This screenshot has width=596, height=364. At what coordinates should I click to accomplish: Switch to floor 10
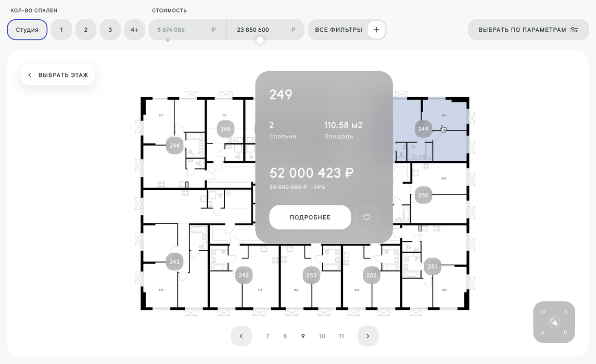322,336
